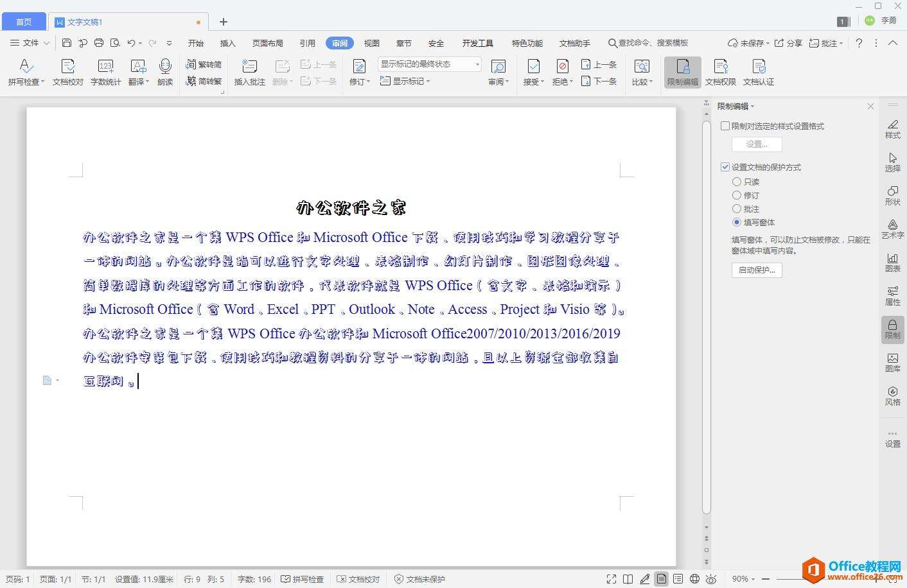Open the 显示标记 dropdown menu
Screen dimensions: 907x588
405,81
